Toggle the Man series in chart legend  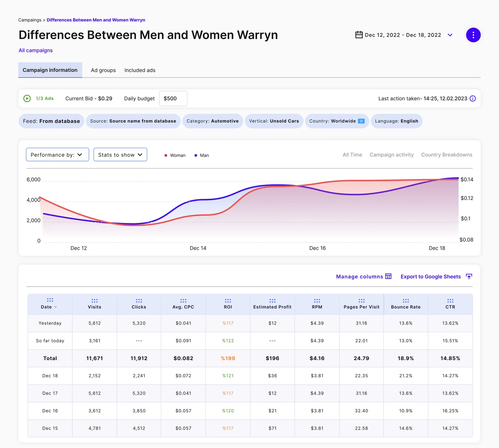coord(202,155)
